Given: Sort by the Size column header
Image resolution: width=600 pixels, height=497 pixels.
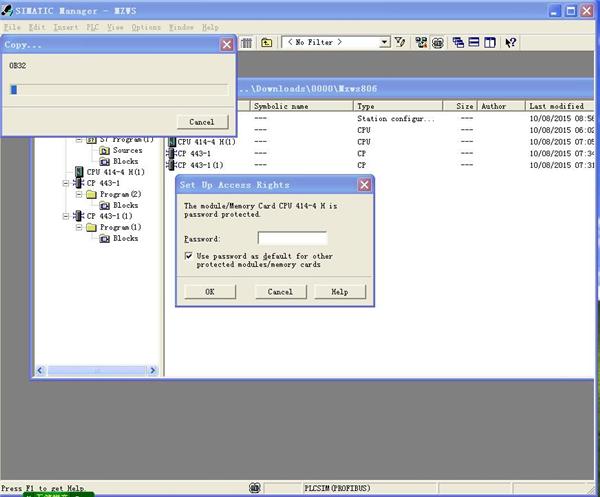Looking at the screenshot, I should pos(460,106).
